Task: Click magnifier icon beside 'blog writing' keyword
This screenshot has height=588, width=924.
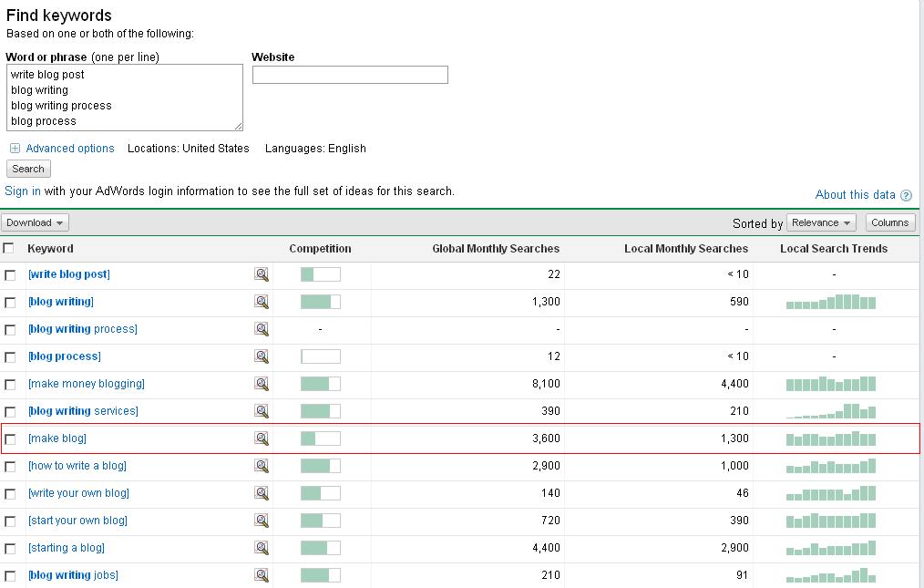Action: pyautogui.click(x=262, y=302)
